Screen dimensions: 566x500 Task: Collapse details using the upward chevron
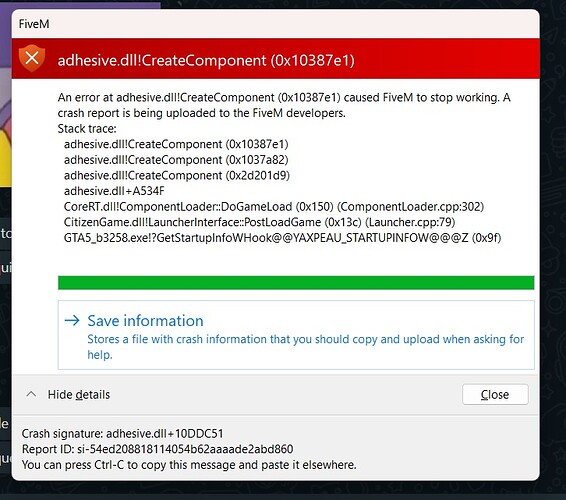pyautogui.click(x=31, y=394)
